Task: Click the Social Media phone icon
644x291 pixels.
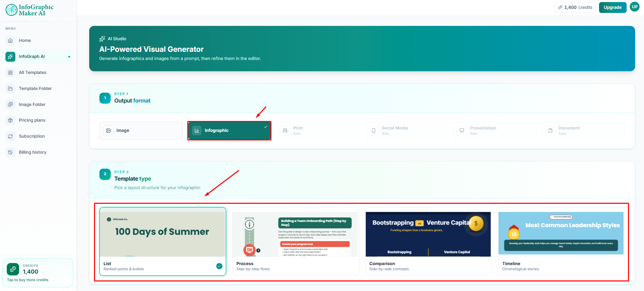Action: click(374, 131)
